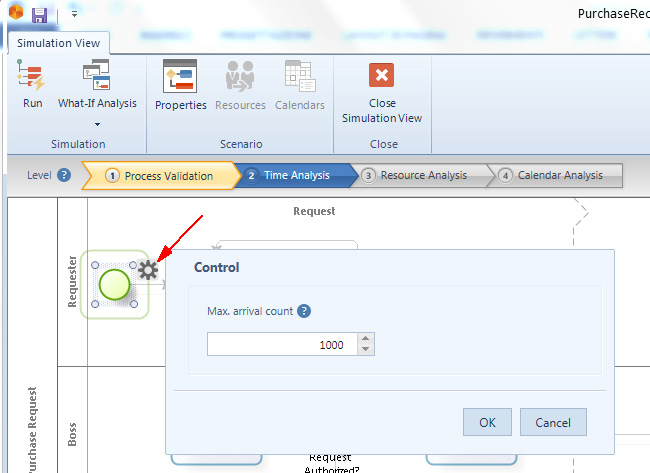Viewport: 650px width, 473px height.
Task: Click the orange application logo
Action: (x=16, y=12)
